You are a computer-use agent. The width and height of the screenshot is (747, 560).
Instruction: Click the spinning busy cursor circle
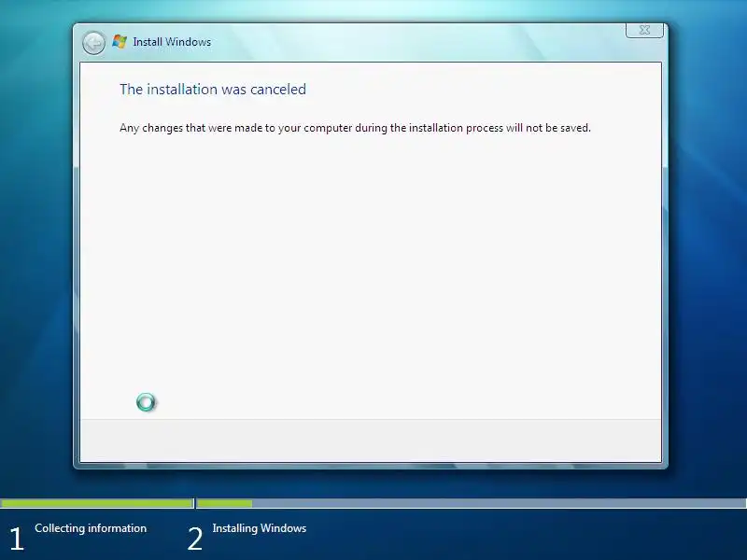pos(146,402)
